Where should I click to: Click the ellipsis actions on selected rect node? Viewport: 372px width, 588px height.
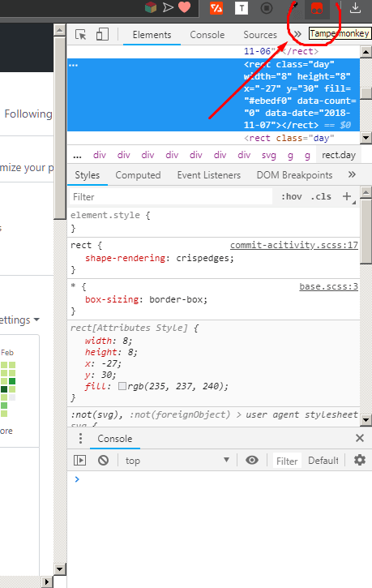(74, 65)
